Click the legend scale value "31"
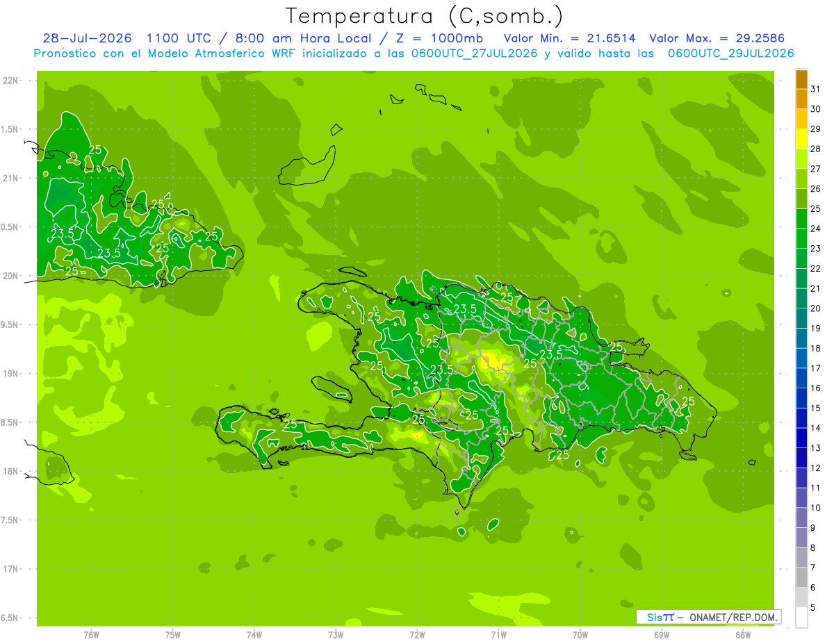This screenshot has height=644, width=834. [815, 89]
